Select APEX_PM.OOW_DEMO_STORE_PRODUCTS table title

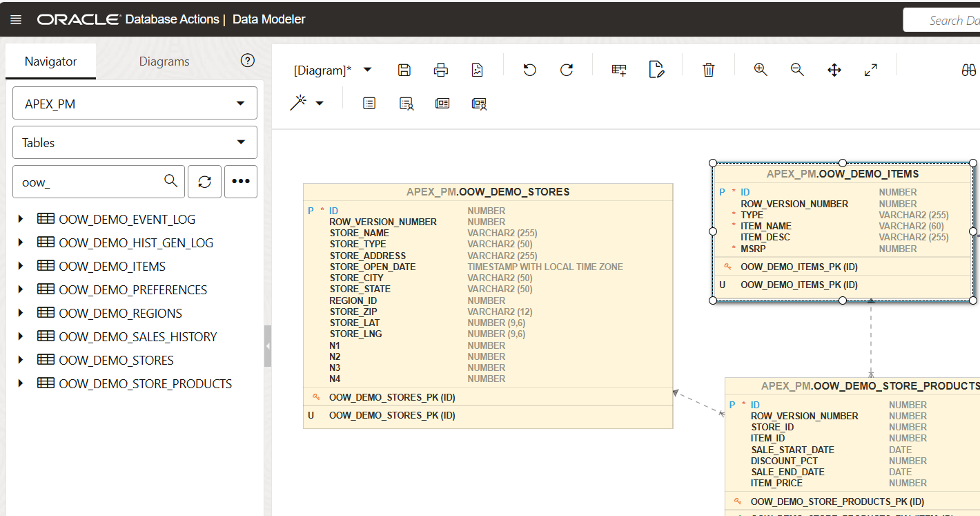870,386
